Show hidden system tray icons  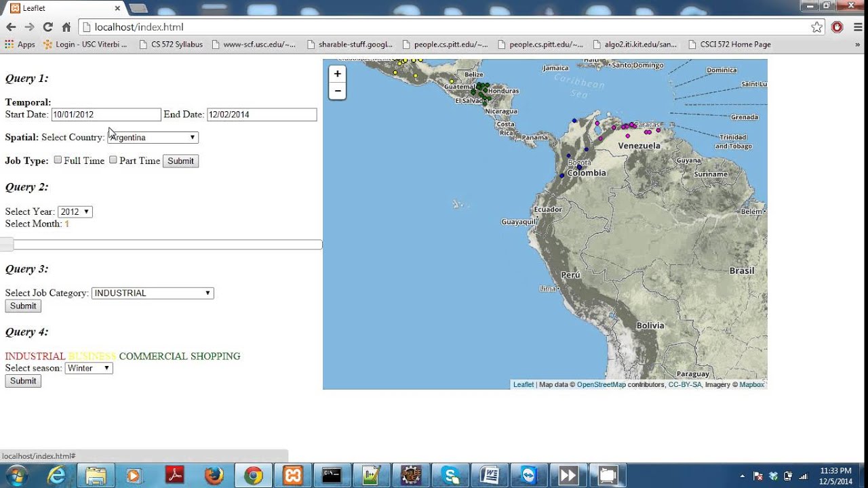coord(742,476)
